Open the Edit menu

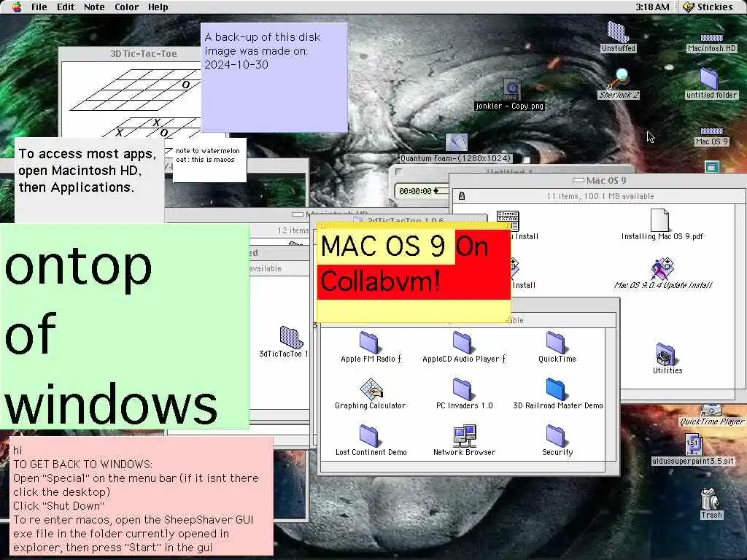[x=66, y=7]
